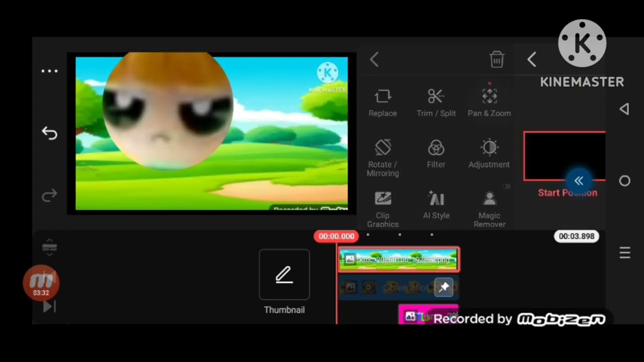The width and height of the screenshot is (644, 362).
Task: Open the Magic Remover tool
Action: (x=489, y=209)
